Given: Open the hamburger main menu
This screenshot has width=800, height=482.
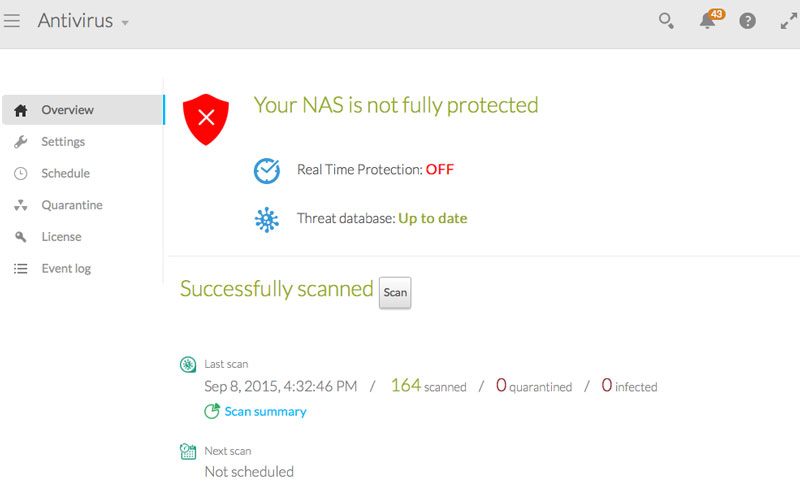Looking at the screenshot, I should [x=12, y=21].
